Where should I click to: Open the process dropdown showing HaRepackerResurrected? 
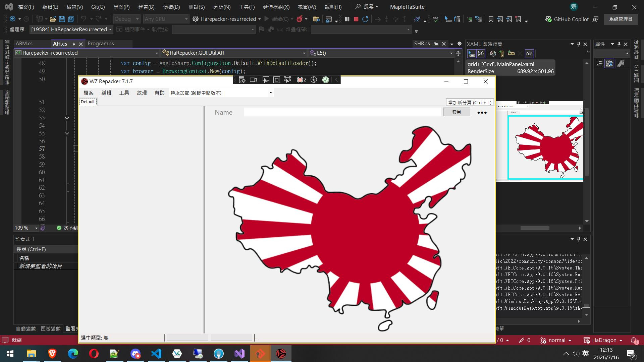click(x=71, y=29)
